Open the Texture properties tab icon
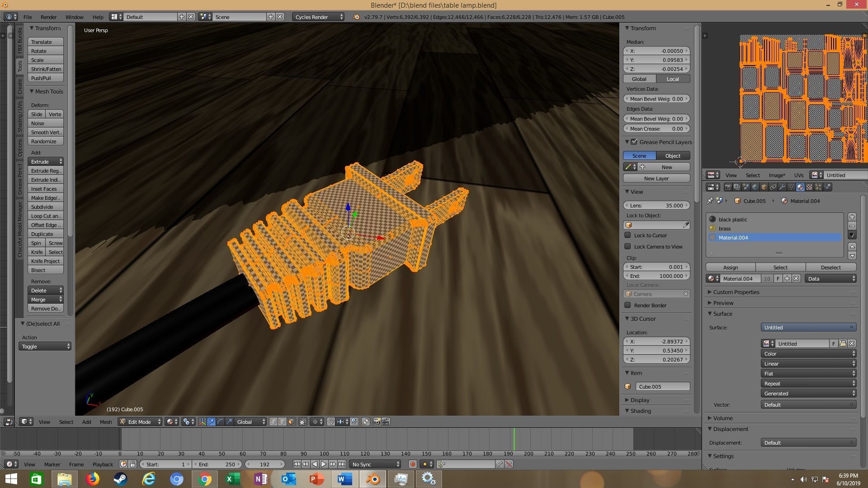This screenshot has height=488, width=868. (x=809, y=187)
